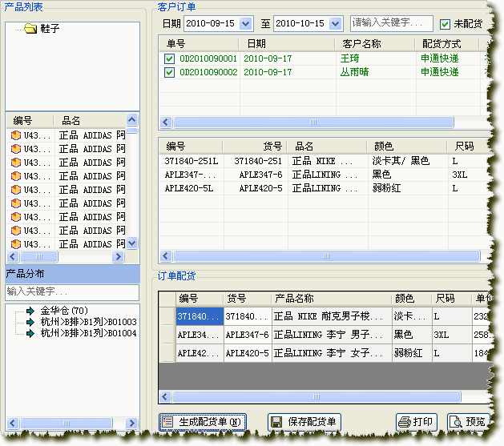504x446 pixels.
Task: Click 生成配货单 (N) button
Action: click(x=203, y=422)
